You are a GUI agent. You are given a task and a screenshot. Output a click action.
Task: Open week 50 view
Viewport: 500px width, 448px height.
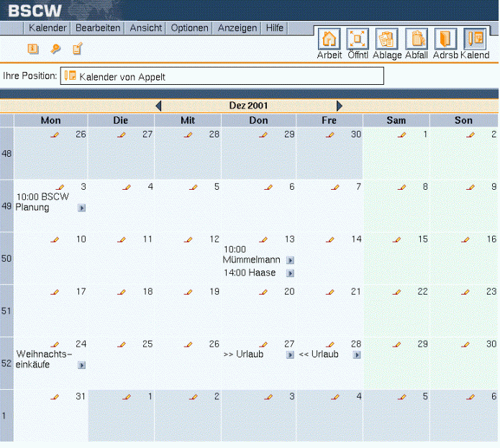coord(6,258)
